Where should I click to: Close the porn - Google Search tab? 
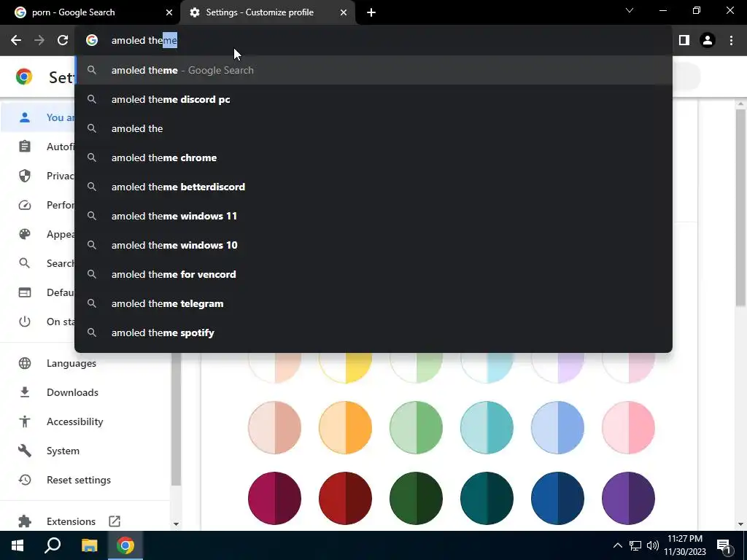[x=169, y=12]
